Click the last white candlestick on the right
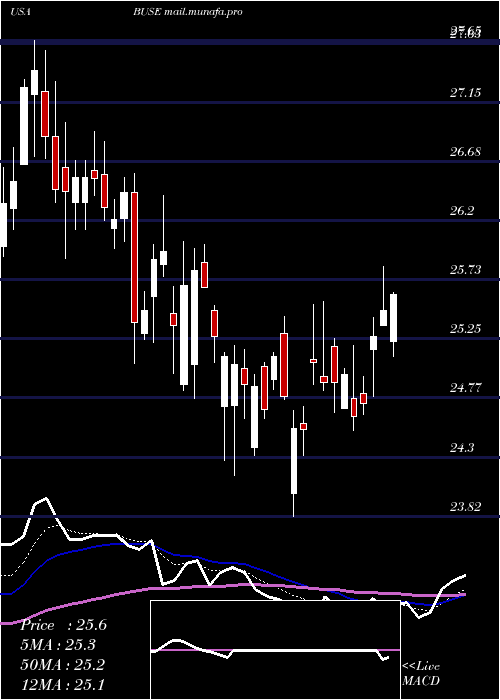 pyautogui.click(x=393, y=318)
